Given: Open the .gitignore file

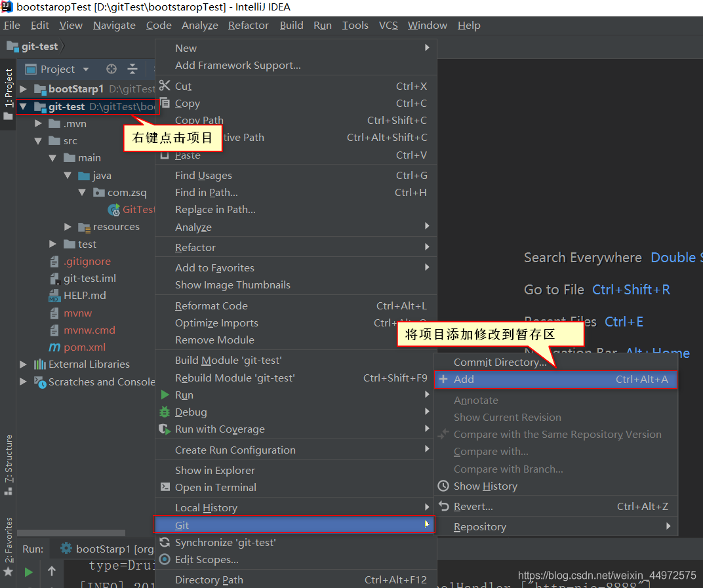Looking at the screenshot, I should pos(87,262).
